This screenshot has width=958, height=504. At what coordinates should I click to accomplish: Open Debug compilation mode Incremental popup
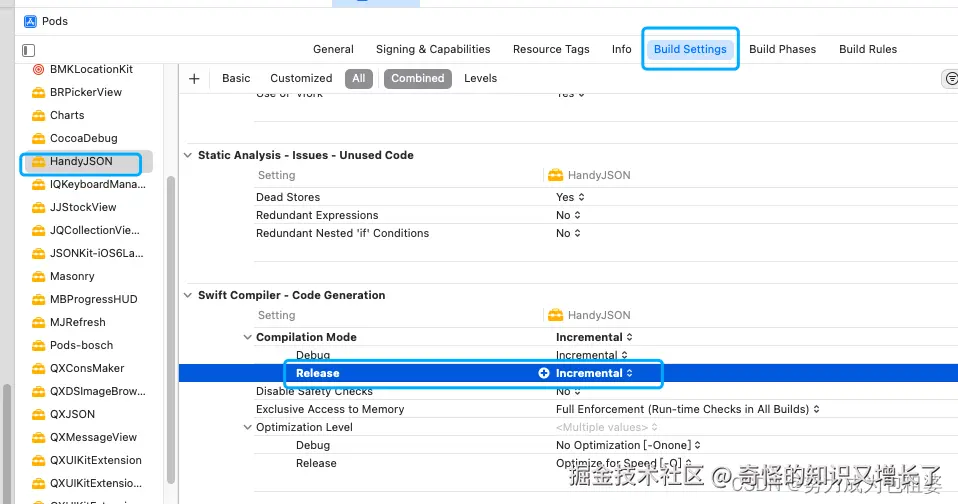click(x=591, y=355)
